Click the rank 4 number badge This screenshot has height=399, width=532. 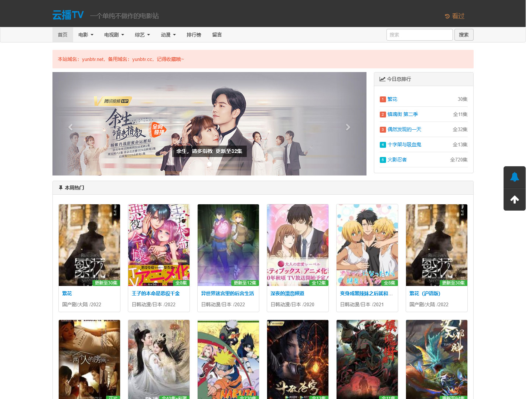tap(383, 145)
